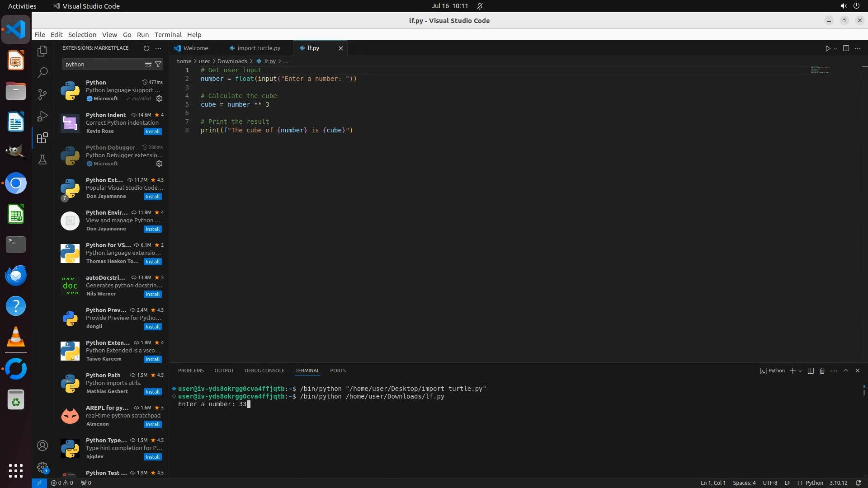Screen dimensions: 868x488
Task: Open the Terminal menu
Action: tap(168, 35)
